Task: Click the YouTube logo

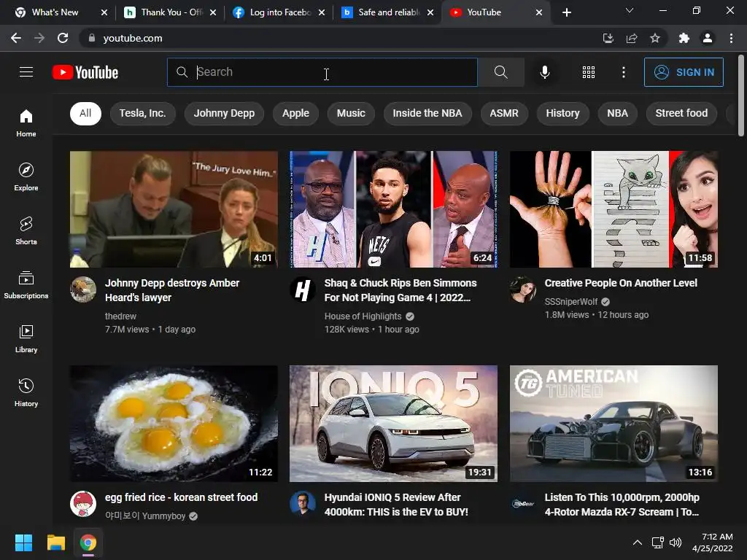Action: (85, 72)
